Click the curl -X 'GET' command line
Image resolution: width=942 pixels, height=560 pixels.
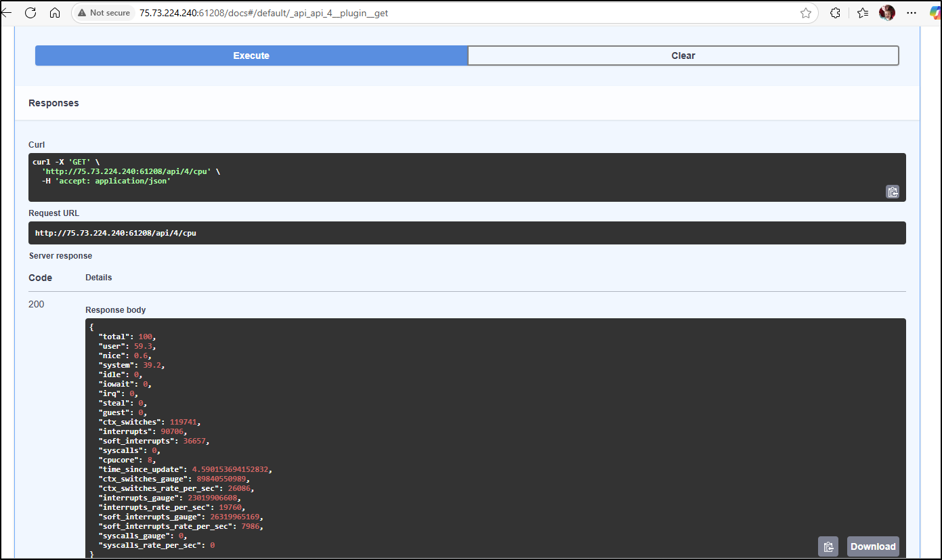coord(66,162)
